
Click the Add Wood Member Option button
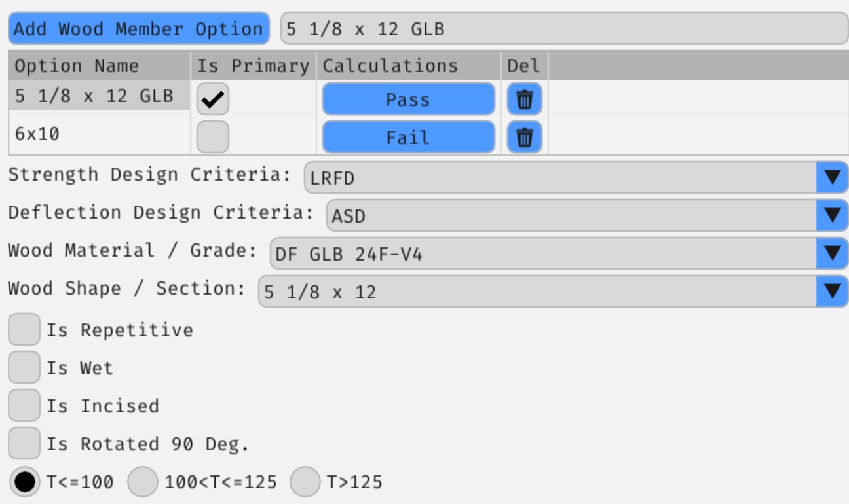(x=138, y=28)
